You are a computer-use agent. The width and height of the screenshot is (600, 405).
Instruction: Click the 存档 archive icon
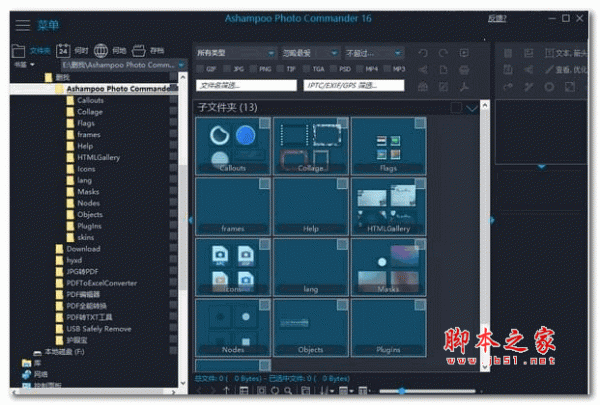point(139,49)
